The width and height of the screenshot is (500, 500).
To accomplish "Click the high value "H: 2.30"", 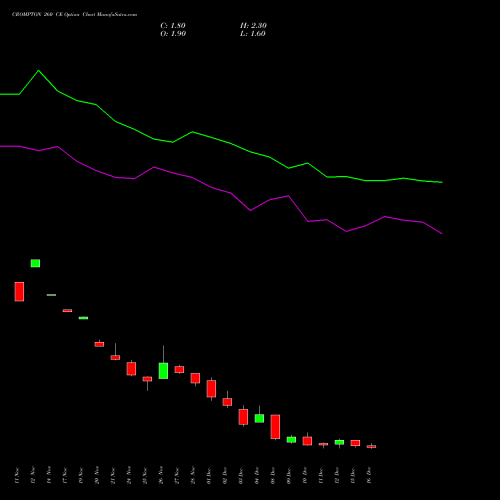I will pos(253,26).
